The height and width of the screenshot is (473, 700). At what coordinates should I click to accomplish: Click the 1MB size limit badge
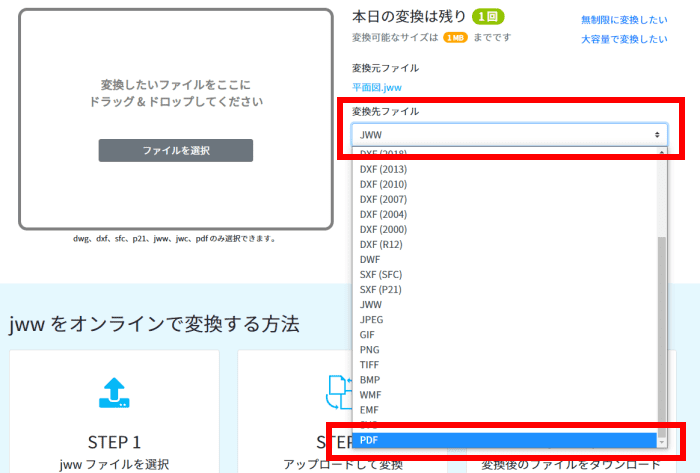click(455, 38)
